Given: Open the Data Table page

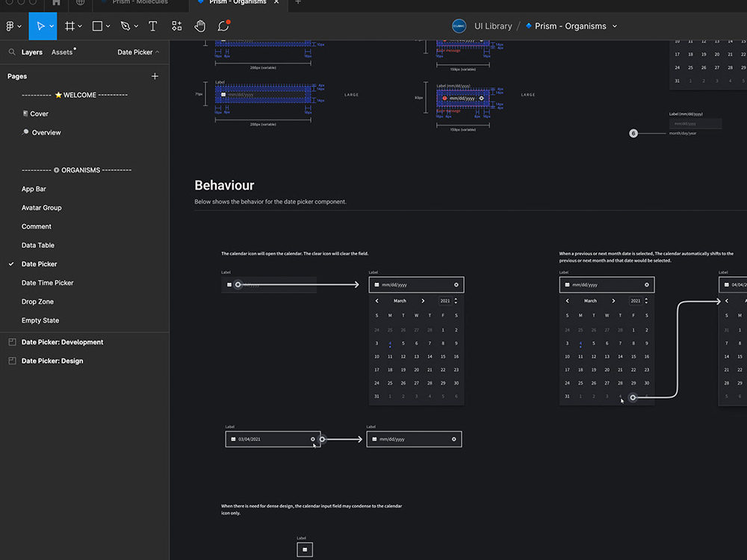Looking at the screenshot, I should [x=37, y=245].
